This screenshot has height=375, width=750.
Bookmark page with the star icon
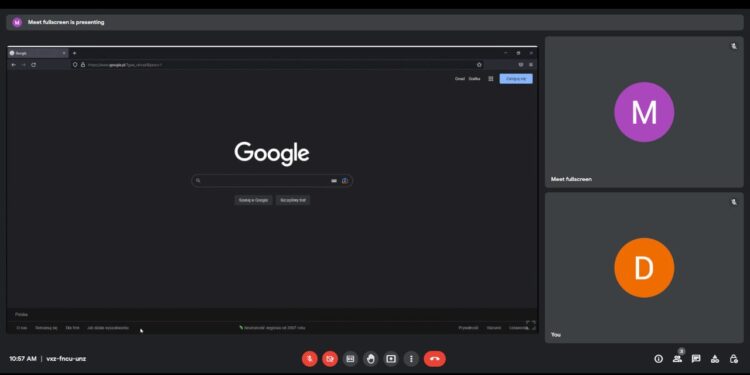tap(479, 65)
